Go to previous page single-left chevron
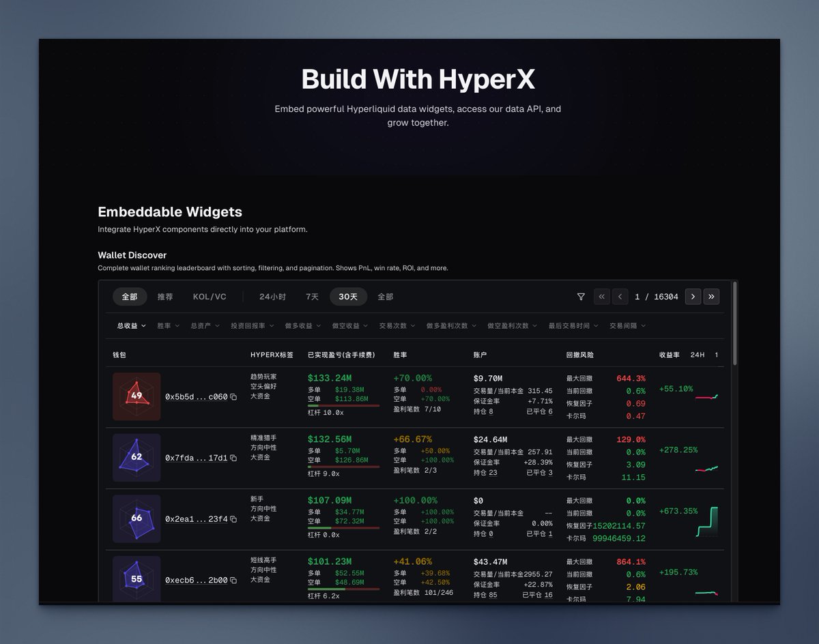Image resolution: width=819 pixels, height=644 pixels. [620, 297]
